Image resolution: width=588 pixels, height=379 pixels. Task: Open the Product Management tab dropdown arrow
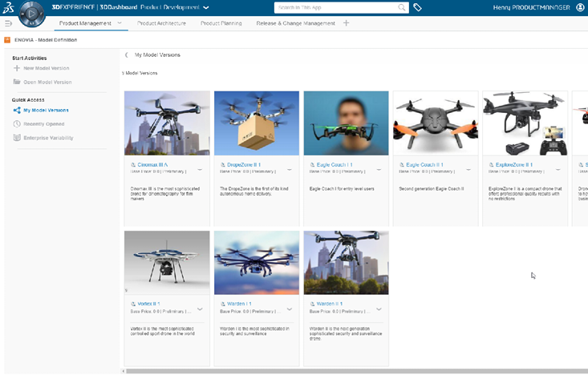[x=120, y=23]
